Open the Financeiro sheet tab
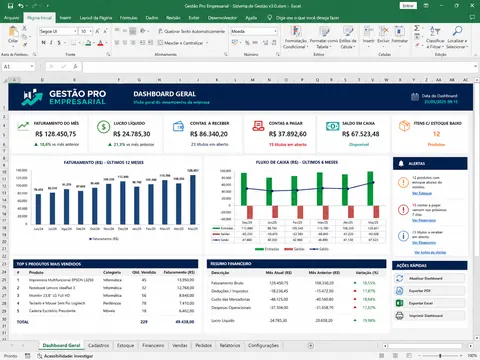The width and height of the screenshot is (480, 360). pos(153,345)
